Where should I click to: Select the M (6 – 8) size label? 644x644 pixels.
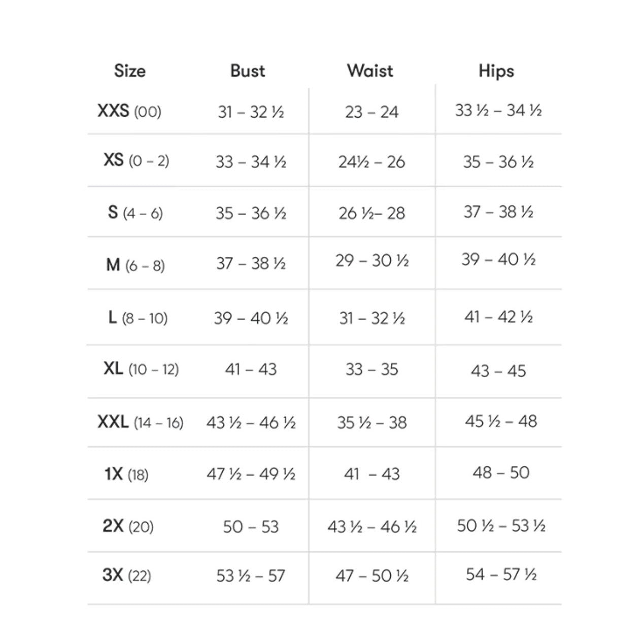135,265
